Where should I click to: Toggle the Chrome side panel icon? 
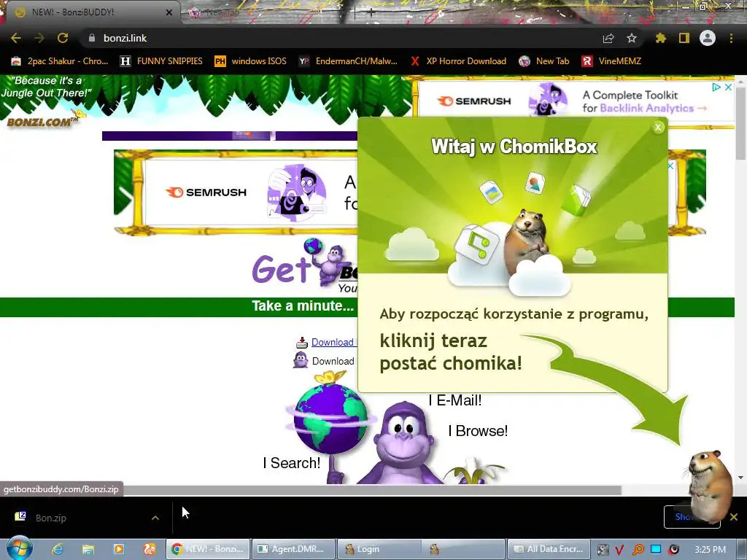point(684,38)
